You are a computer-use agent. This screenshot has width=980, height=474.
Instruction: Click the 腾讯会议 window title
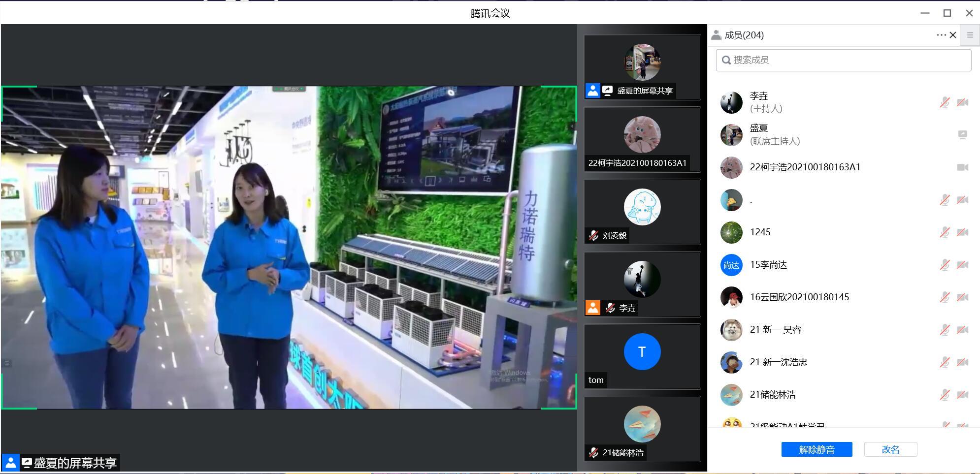tap(490, 13)
